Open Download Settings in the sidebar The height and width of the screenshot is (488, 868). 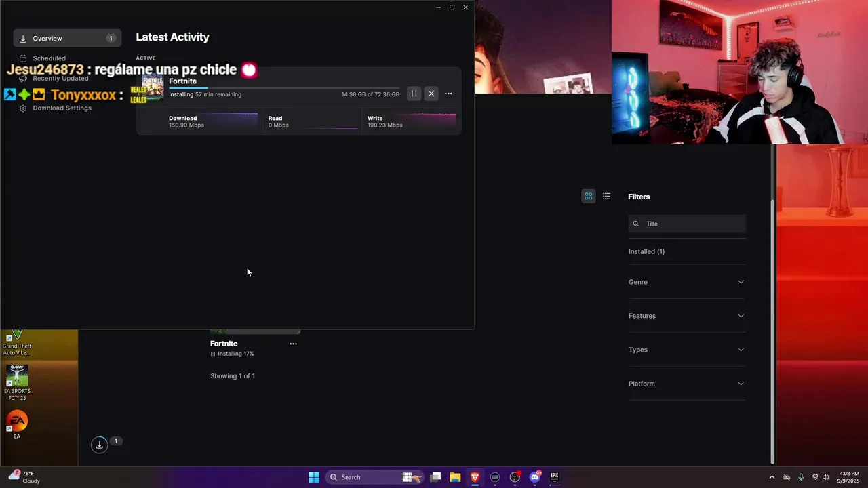(62, 108)
